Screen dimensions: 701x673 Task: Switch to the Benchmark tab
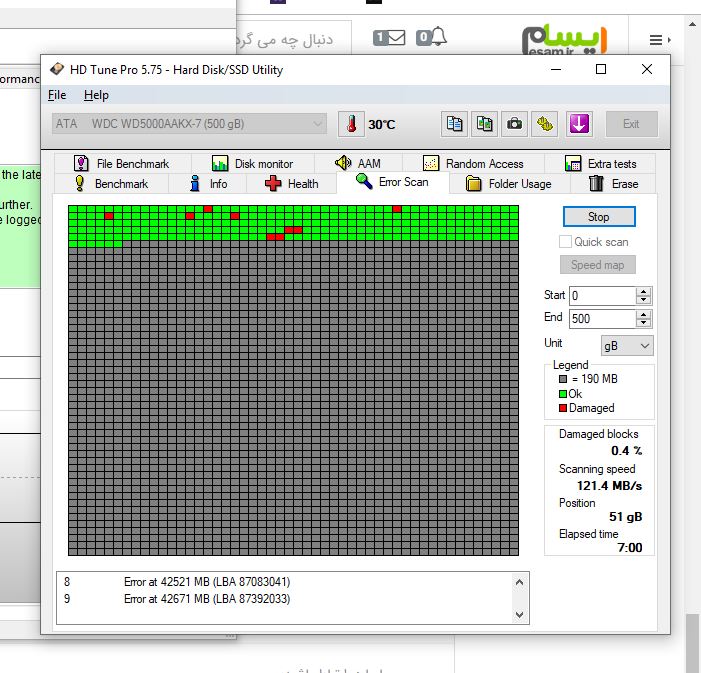111,184
